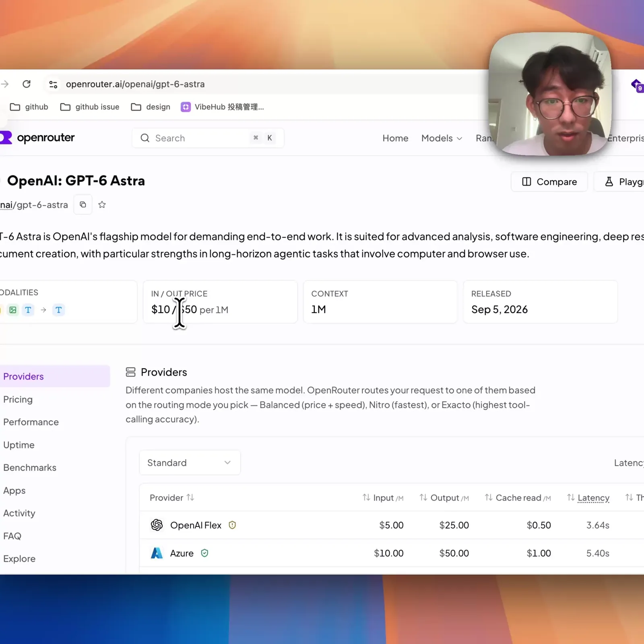This screenshot has height=644, width=644.
Task: Click the image modality icon
Action: pos(13,310)
